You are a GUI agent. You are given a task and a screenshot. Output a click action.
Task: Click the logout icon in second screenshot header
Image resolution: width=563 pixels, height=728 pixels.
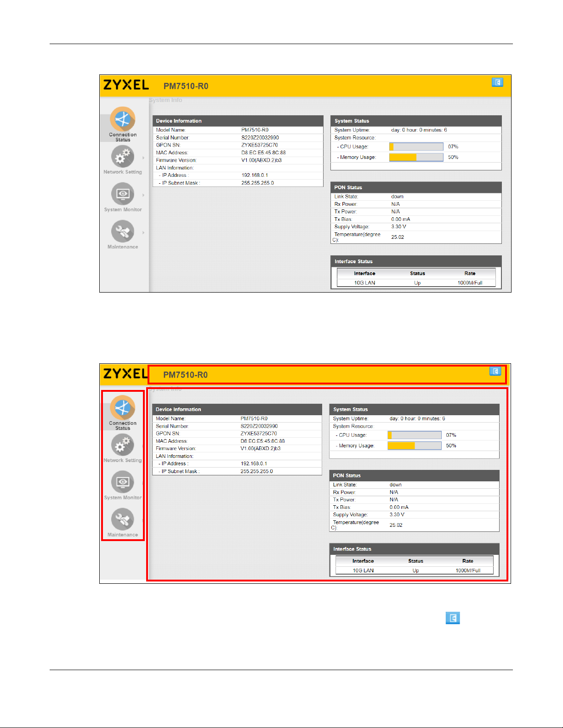tap(495, 371)
